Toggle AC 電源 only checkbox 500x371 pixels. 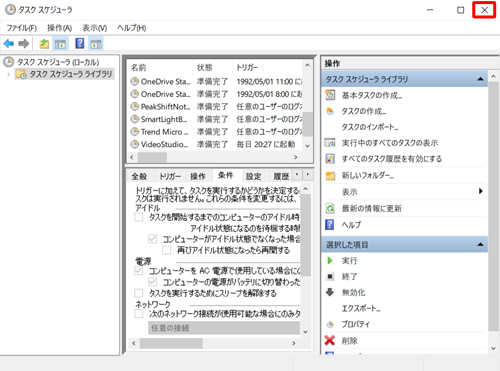coord(139,271)
